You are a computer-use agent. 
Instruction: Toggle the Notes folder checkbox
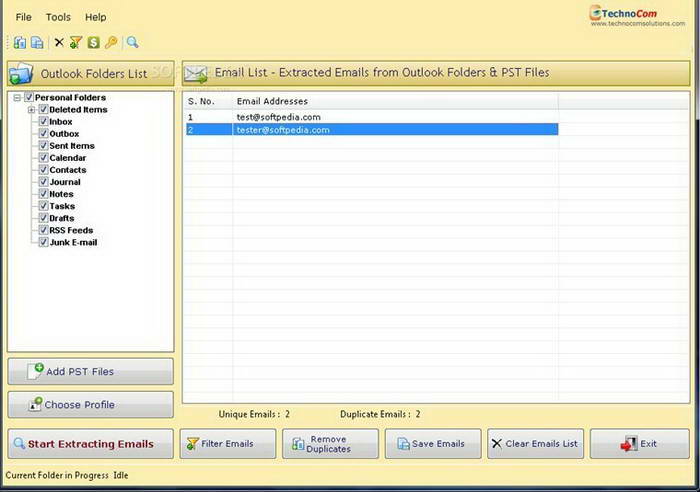(43, 193)
